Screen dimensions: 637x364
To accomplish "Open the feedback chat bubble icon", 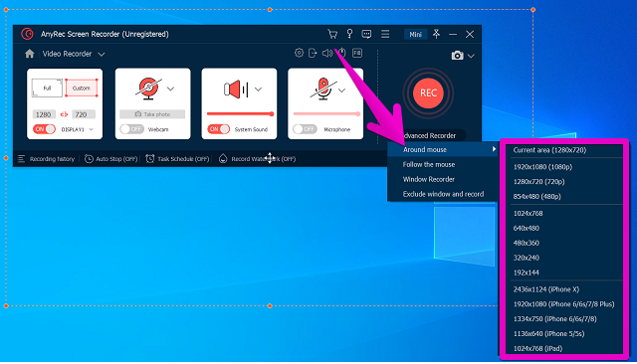I will 366,34.
